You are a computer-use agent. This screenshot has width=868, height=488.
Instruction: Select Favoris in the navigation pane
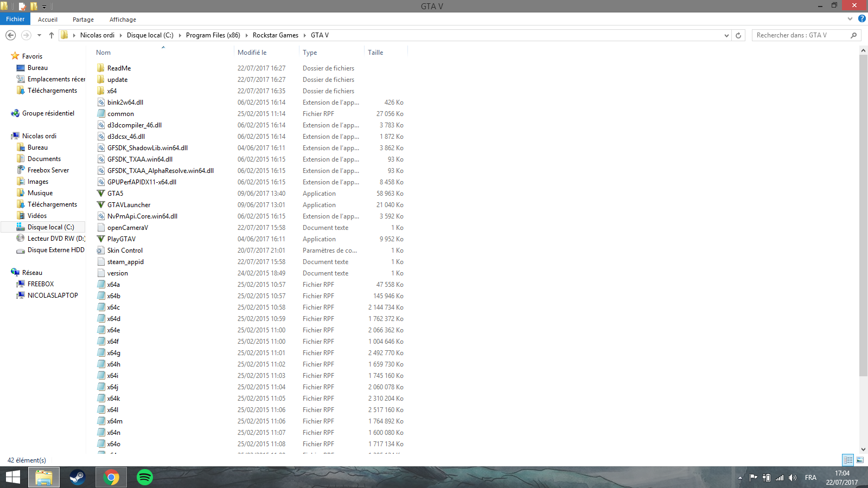tap(32, 56)
